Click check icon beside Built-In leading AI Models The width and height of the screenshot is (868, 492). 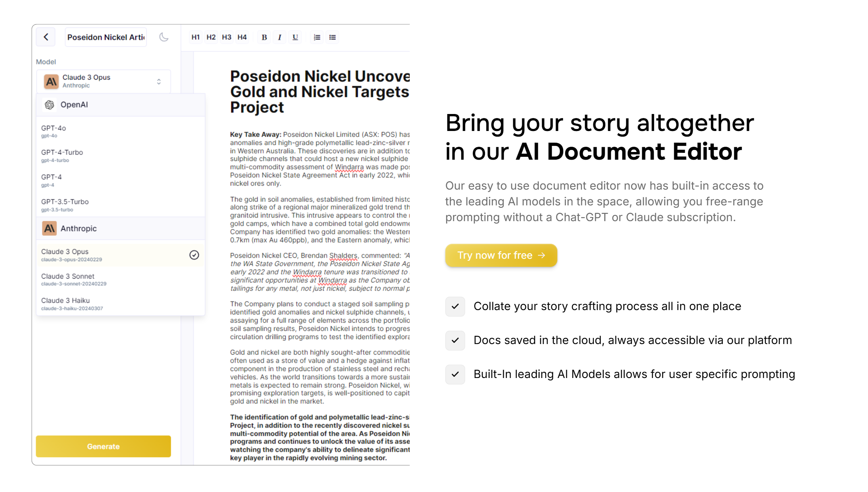pyautogui.click(x=455, y=374)
